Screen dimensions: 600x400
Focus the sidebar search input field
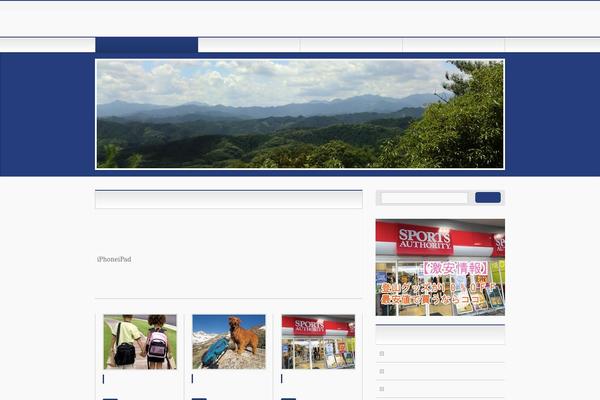pos(424,198)
